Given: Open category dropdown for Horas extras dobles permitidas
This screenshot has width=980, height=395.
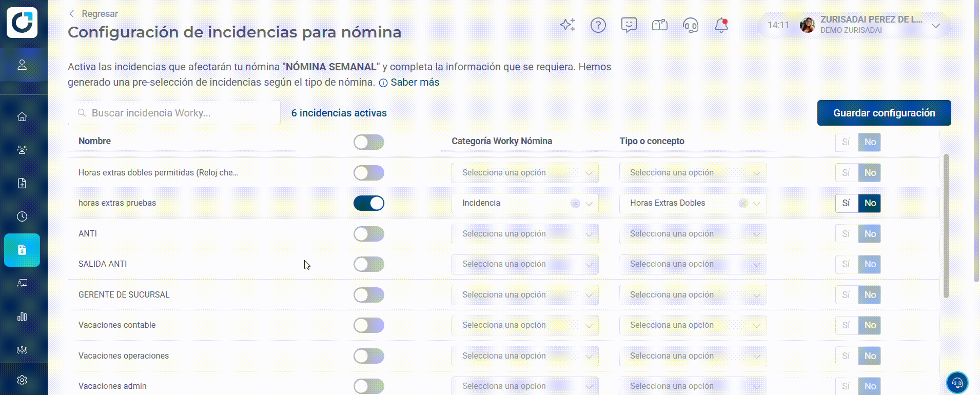Looking at the screenshot, I should coord(525,173).
